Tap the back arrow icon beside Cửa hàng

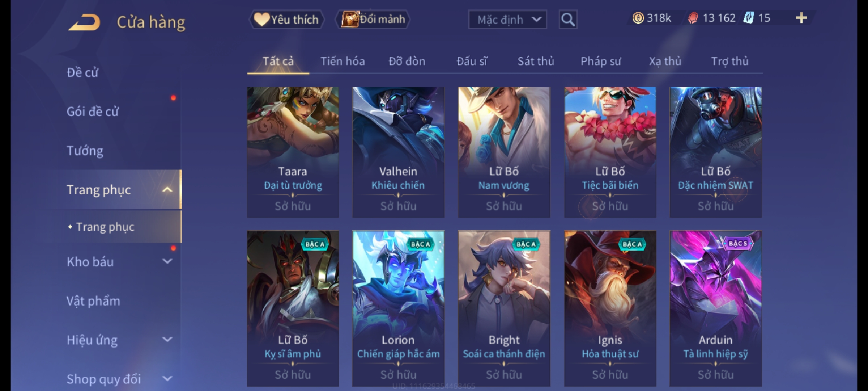84,22
